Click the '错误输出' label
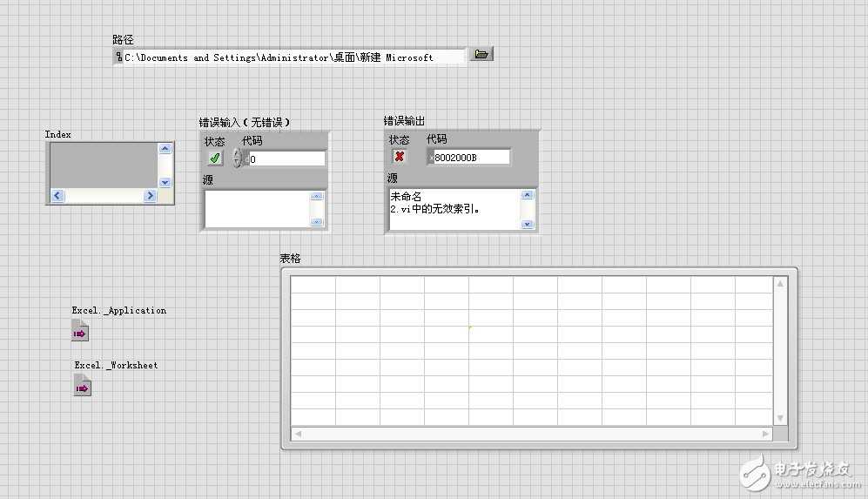The width and height of the screenshot is (868, 499). tap(404, 121)
